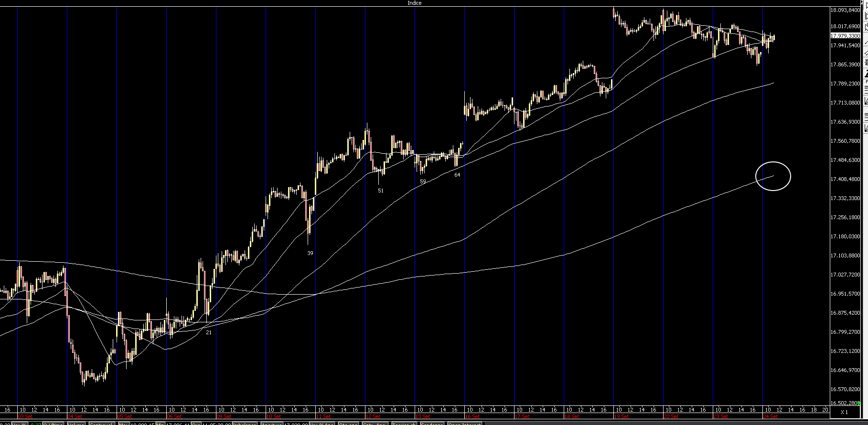Click the chart annotation number 64

(x=457, y=175)
